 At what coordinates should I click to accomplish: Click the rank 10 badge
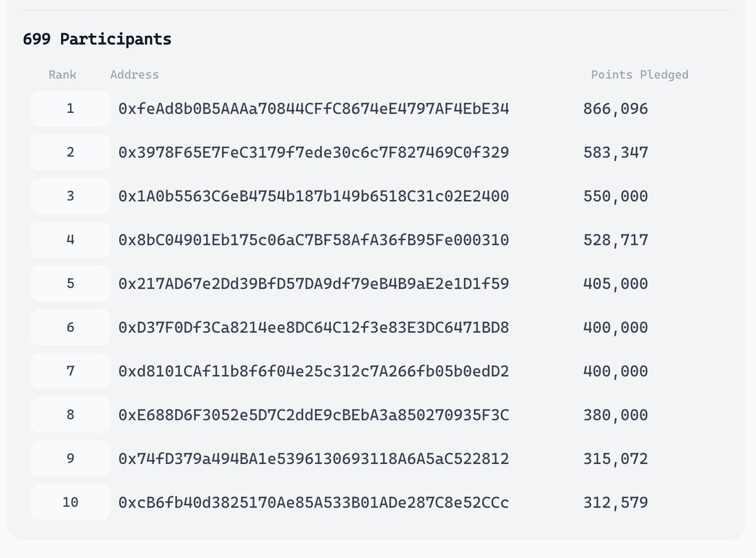[x=71, y=502]
